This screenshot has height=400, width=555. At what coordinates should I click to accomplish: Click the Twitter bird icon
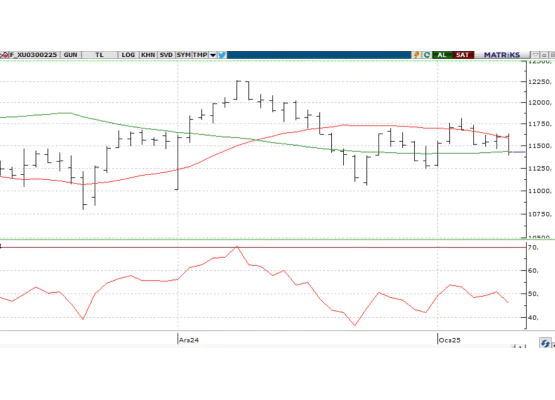(222, 55)
